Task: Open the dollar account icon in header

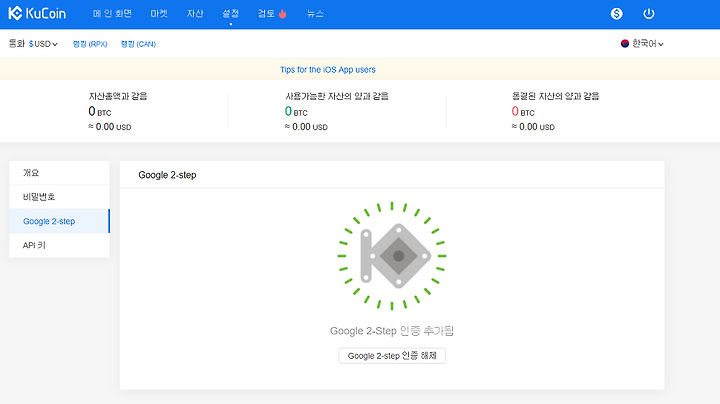Action: coord(616,14)
